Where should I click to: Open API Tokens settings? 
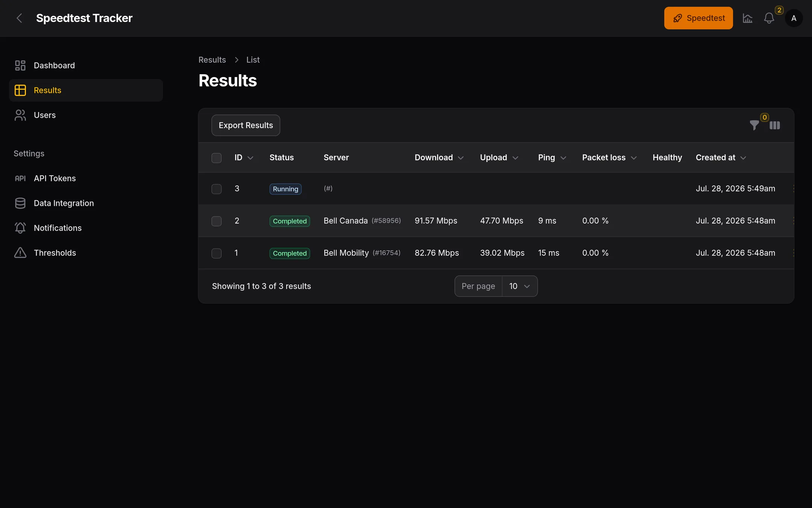(86, 178)
